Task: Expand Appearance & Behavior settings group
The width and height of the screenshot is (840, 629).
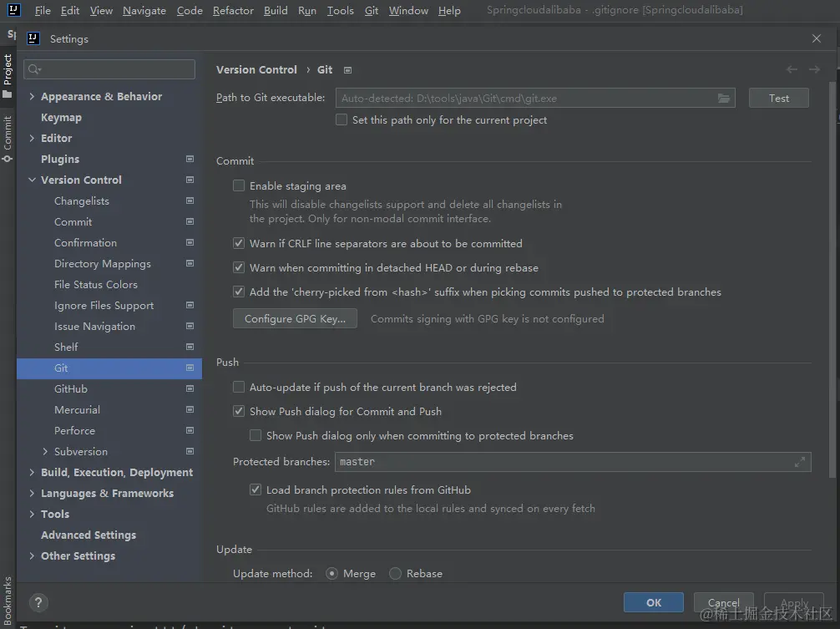Action: coord(32,96)
